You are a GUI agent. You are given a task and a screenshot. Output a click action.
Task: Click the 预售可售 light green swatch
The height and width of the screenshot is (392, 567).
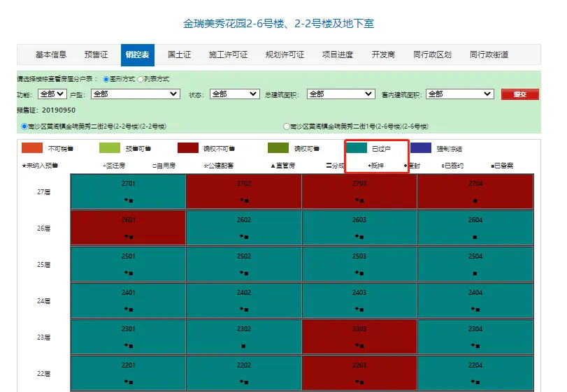click(x=110, y=147)
